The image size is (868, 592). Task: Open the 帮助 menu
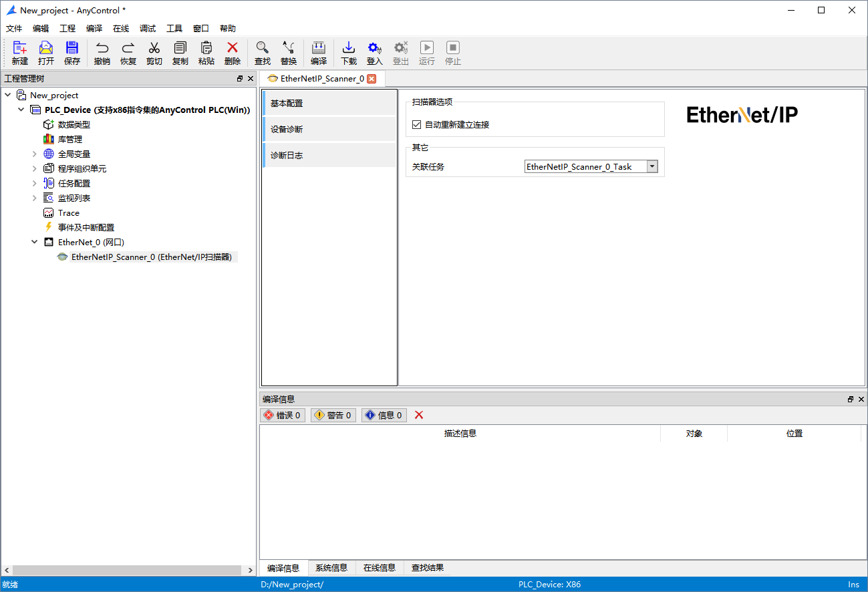click(x=228, y=29)
